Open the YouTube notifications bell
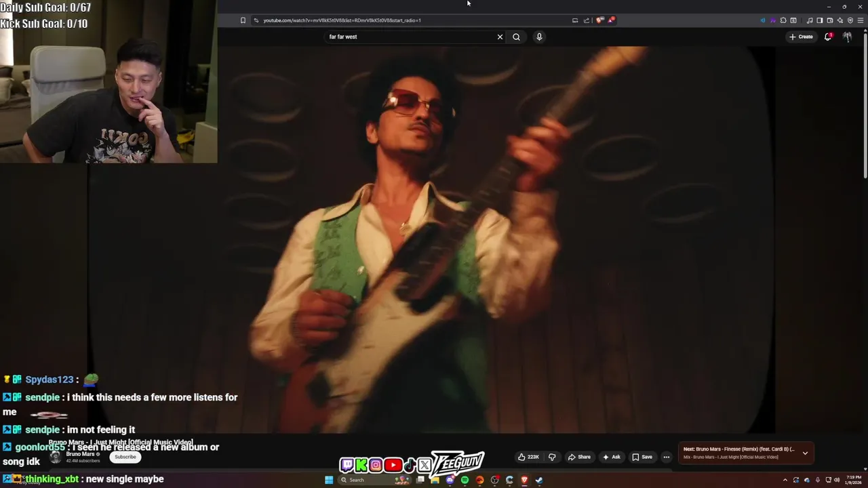This screenshot has height=488, width=868. 828,37
